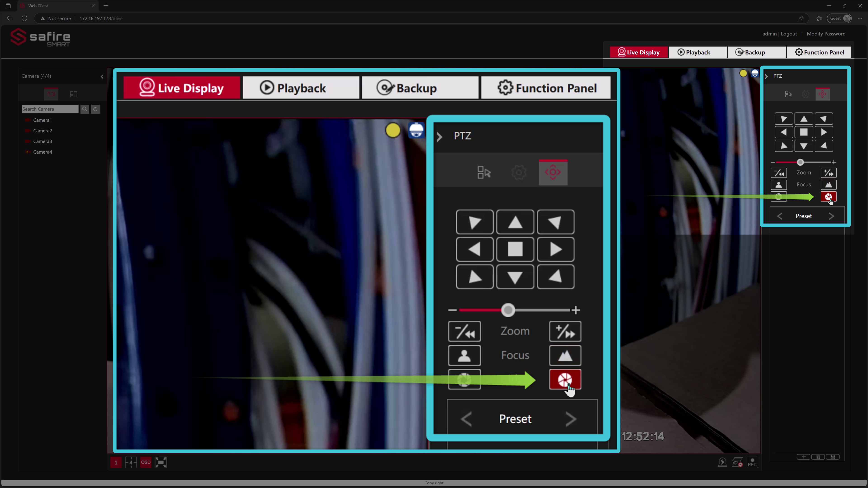Open the Function Panel tab in header bar
This screenshot has height=488, width=868.
819,52
